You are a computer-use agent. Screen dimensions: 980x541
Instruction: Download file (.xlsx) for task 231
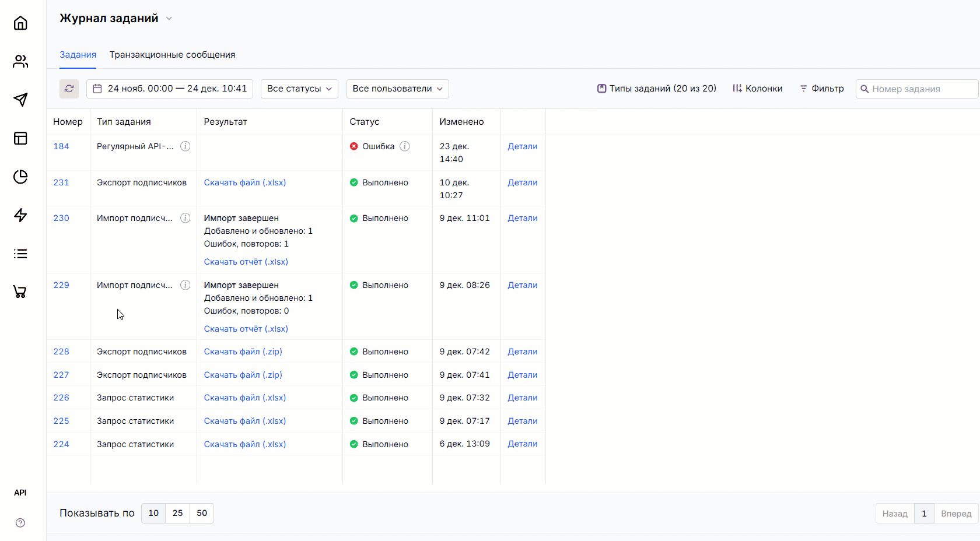pyautogui.click(x=244, y=182)
